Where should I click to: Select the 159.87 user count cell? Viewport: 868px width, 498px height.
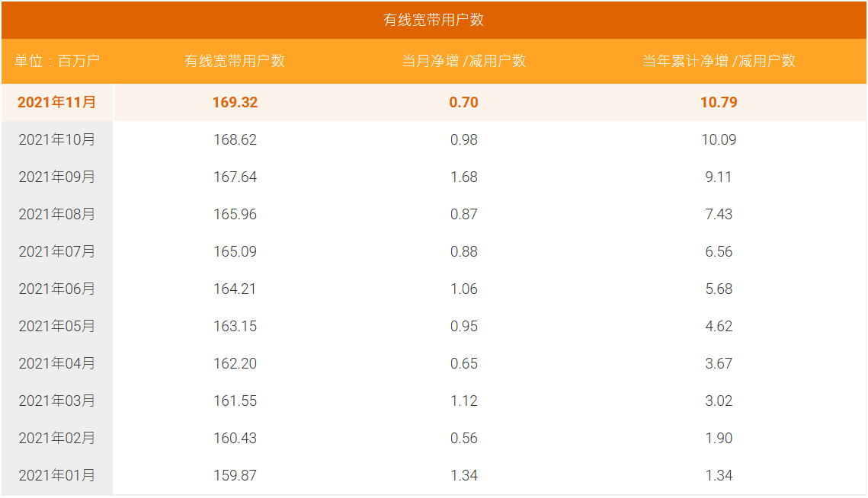[x=235, y=475]
